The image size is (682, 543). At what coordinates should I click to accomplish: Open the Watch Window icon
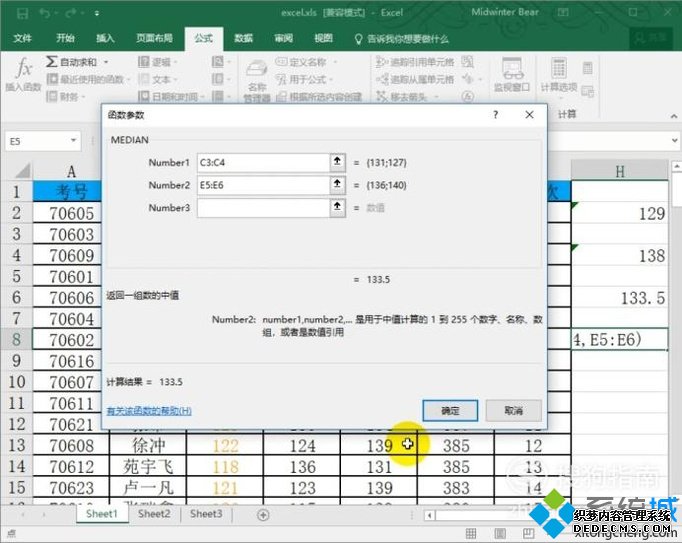pos(512,69)
